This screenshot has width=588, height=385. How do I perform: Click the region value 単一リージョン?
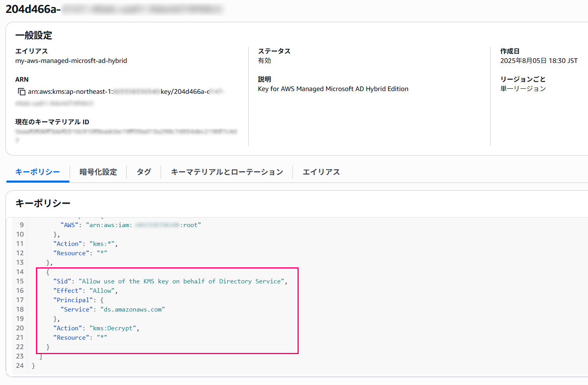click(x=523, y=89)
